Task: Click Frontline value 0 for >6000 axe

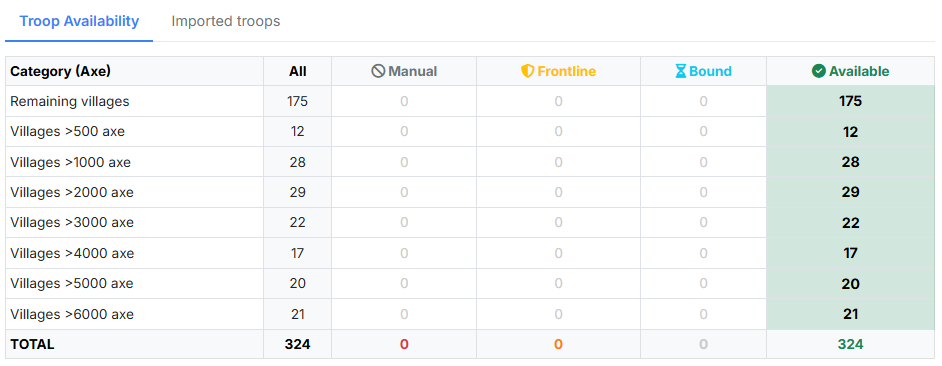Action: (559, 314)
